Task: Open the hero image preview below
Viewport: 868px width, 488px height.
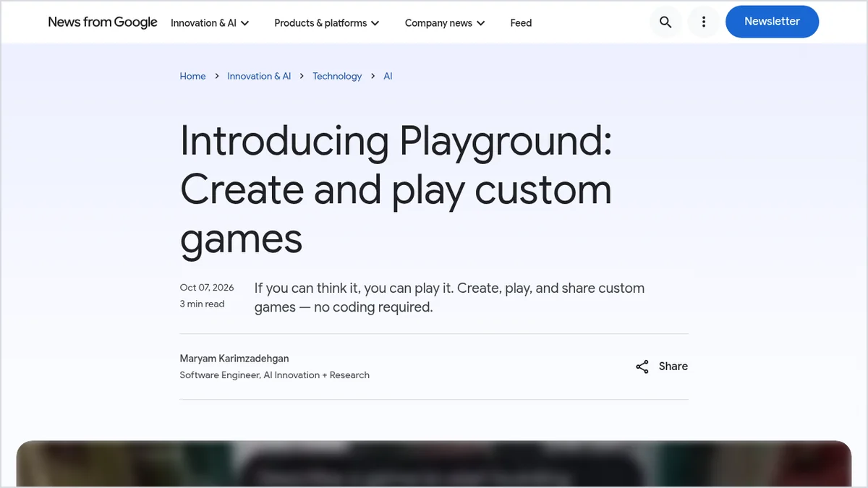Action: click(434, 463)
